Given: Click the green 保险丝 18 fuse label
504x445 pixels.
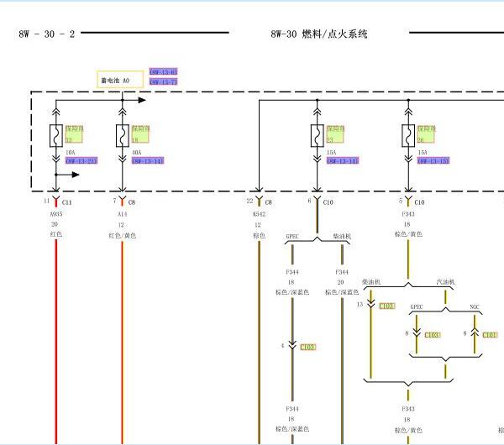Looking at the screenshot, I should click(x=140, y=134).
